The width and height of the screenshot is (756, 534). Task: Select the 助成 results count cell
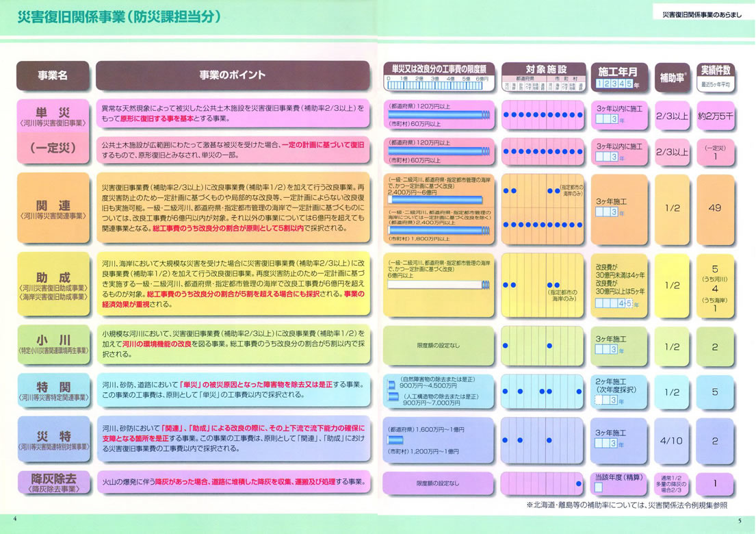716,285
